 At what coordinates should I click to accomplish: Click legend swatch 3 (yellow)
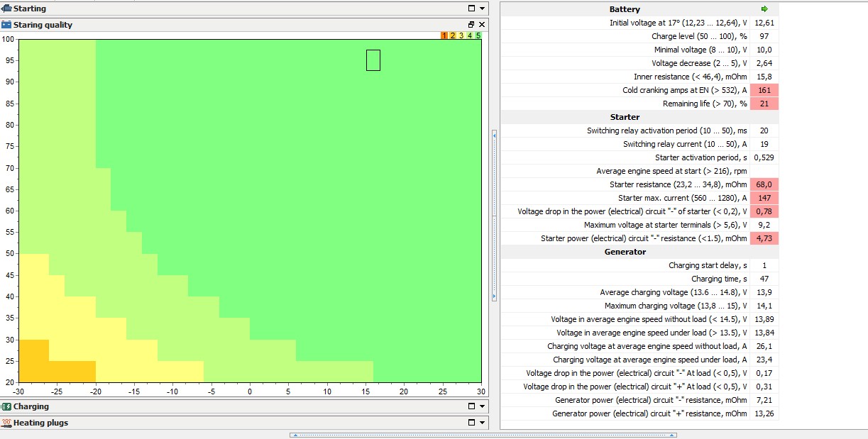pos(461,35)
